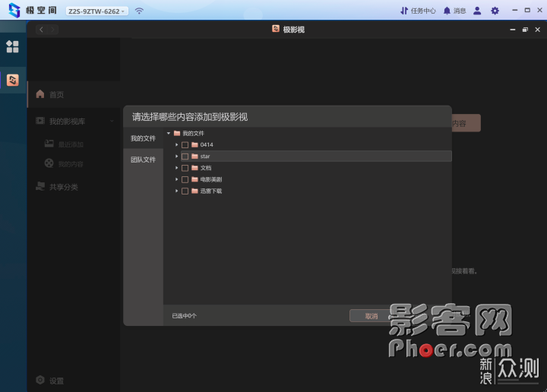Image resolution: width=547 pixels, height=392 pixels.
Task: Click the home icon beside 首页
Action: point(40,93)
